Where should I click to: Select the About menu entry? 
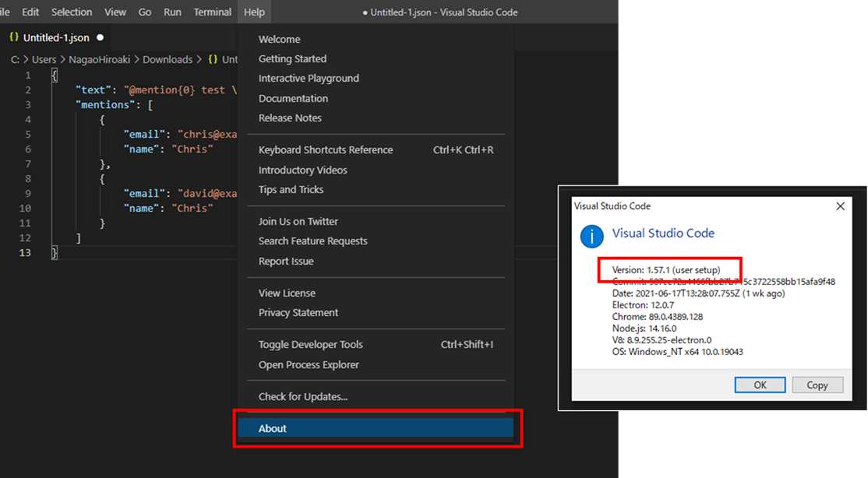(376, 428)
